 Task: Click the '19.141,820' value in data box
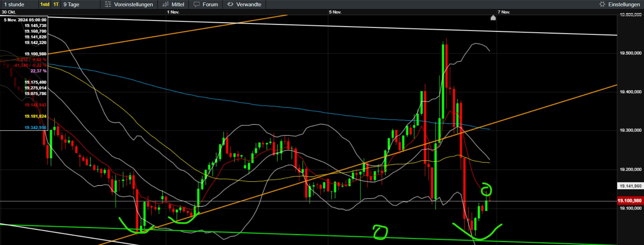pyautogui.click(x=35, y=37)
